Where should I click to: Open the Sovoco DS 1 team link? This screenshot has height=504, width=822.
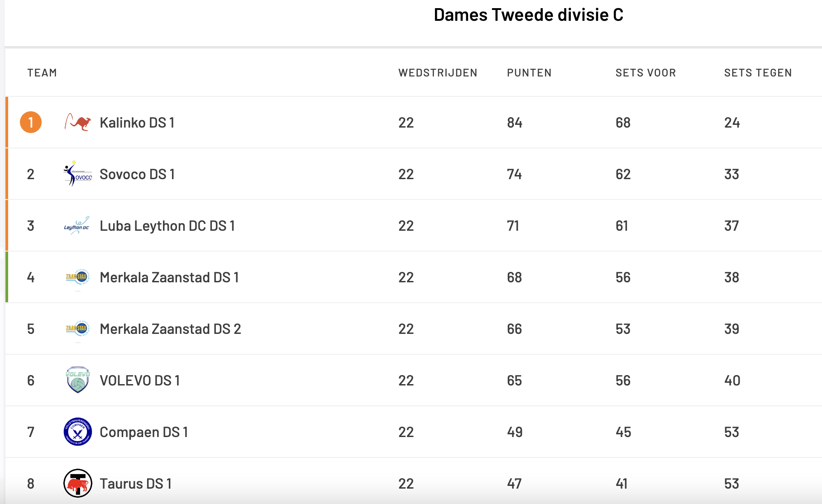tap(137, 174)
